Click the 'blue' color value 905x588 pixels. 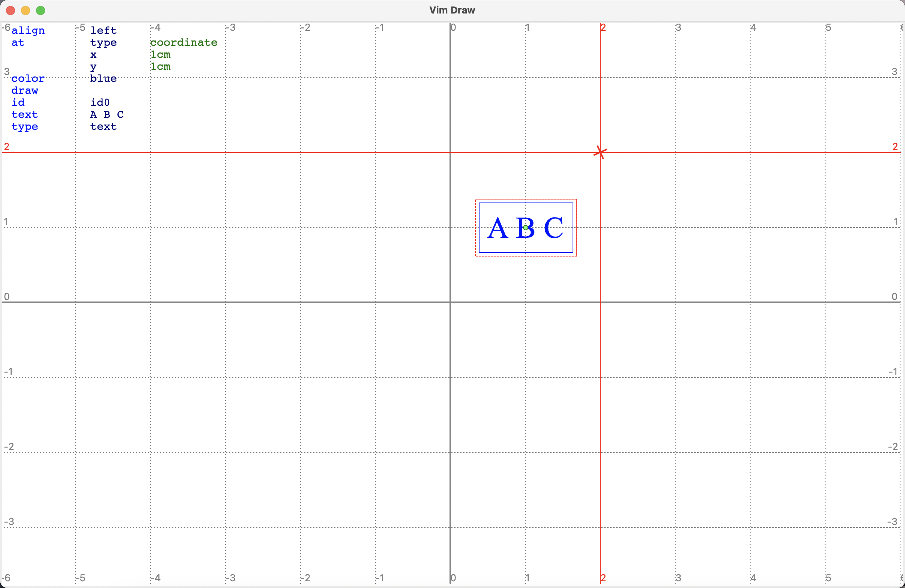[x=103, y=79]
